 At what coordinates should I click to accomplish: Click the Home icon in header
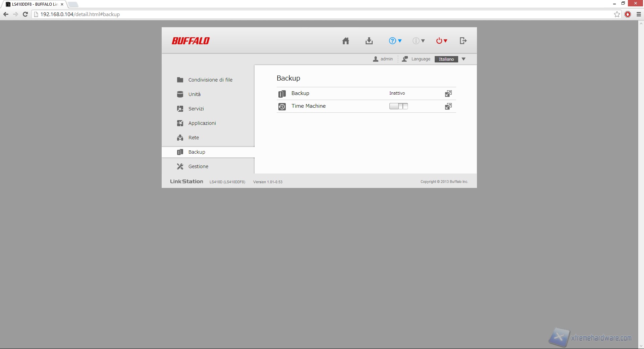pyautogui.click(x=345, y=41)
